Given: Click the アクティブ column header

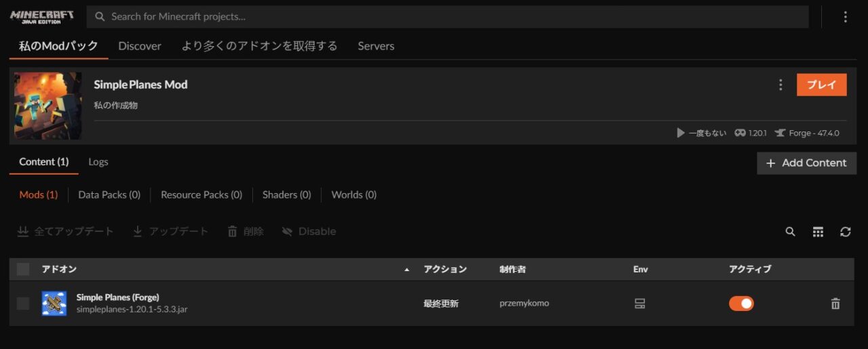Looking at the screenshot, I should (x=750, y=269).
